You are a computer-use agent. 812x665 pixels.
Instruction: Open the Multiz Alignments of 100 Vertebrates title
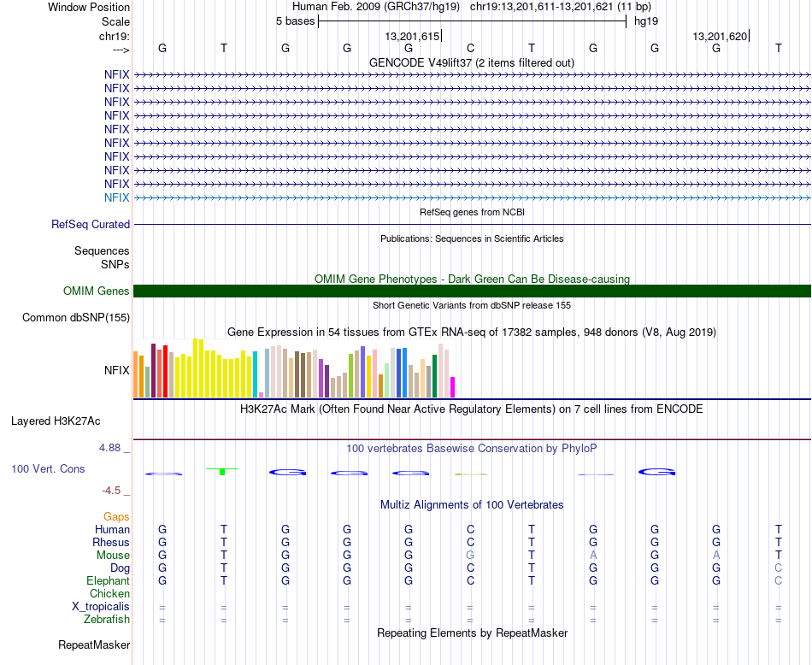[472, 505]
